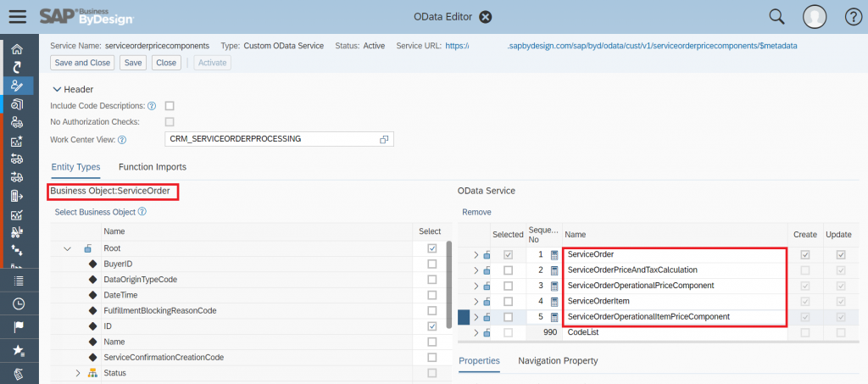Uncheck the Root Select checkbox
Image resolution: width=868 pixels, height=384 pixels.
431,249
